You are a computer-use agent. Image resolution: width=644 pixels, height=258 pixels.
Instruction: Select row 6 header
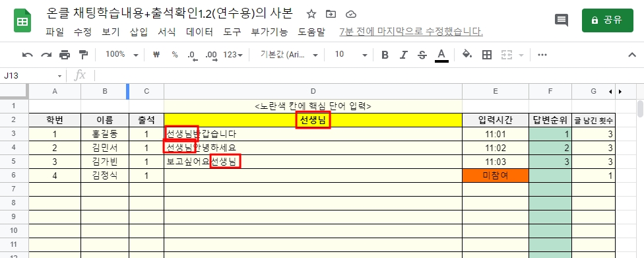(14, 176)
